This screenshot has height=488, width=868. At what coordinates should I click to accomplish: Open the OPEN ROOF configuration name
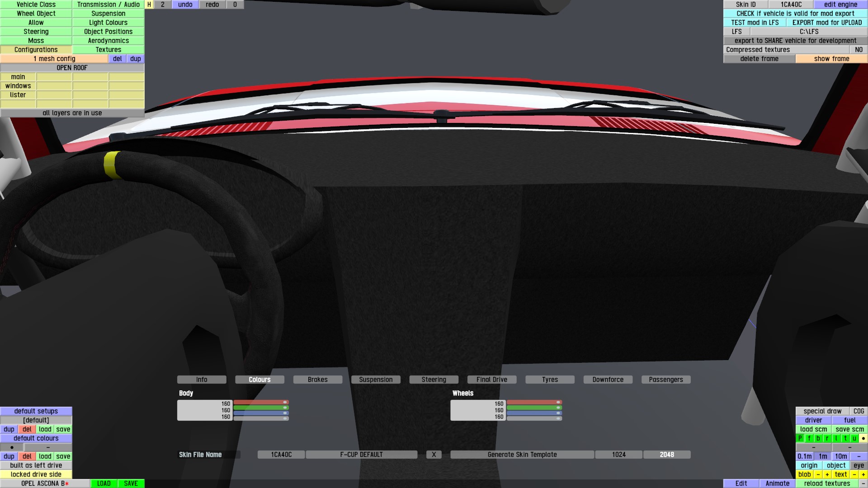72,68
